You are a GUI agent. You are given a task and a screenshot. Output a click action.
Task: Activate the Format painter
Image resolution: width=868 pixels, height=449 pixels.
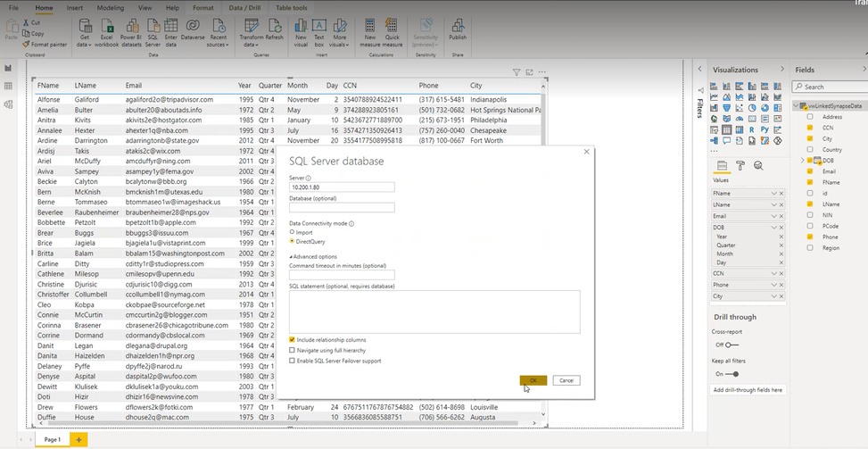[x=45, y=45]
